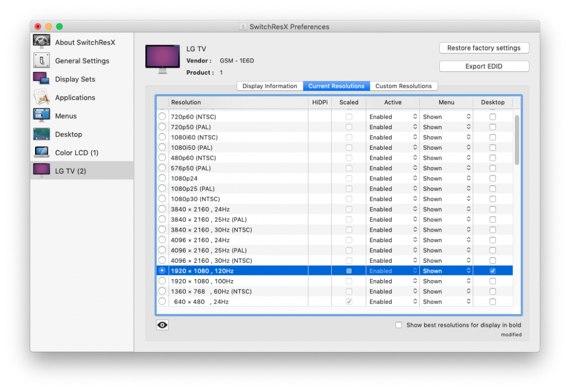Switch to the Display Information tab
Screen dimensions: 570x392
270,86
